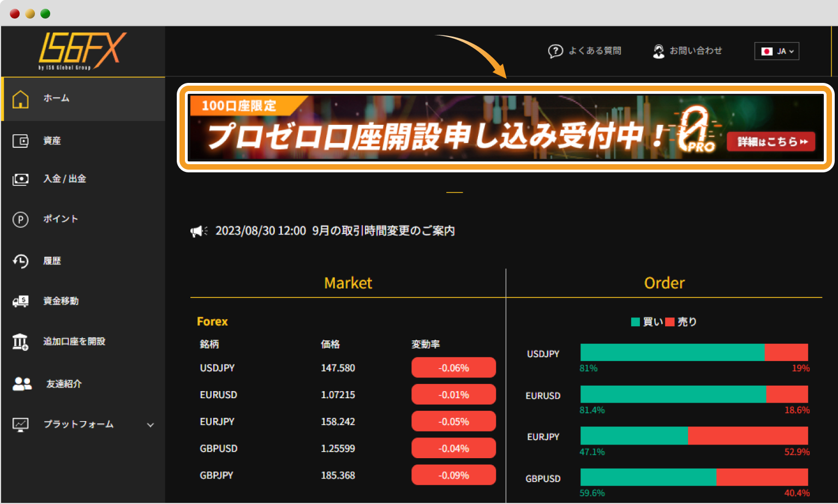Click the EURJPY order ratio bar
The width and height of the screenshot is (838, 504).
tap(694, 436)
